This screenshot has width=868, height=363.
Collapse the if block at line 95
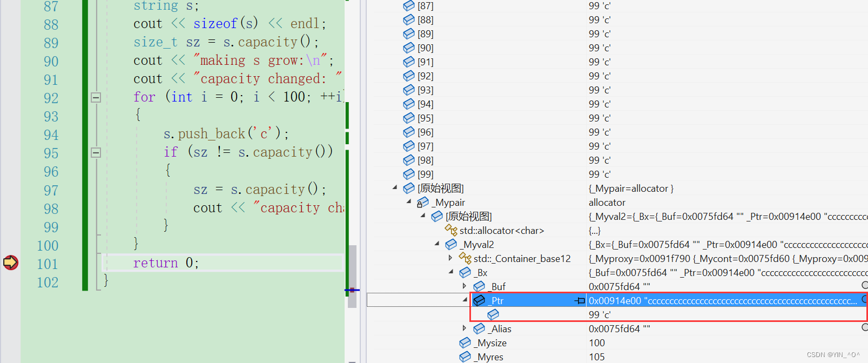(x=96, y=152)
